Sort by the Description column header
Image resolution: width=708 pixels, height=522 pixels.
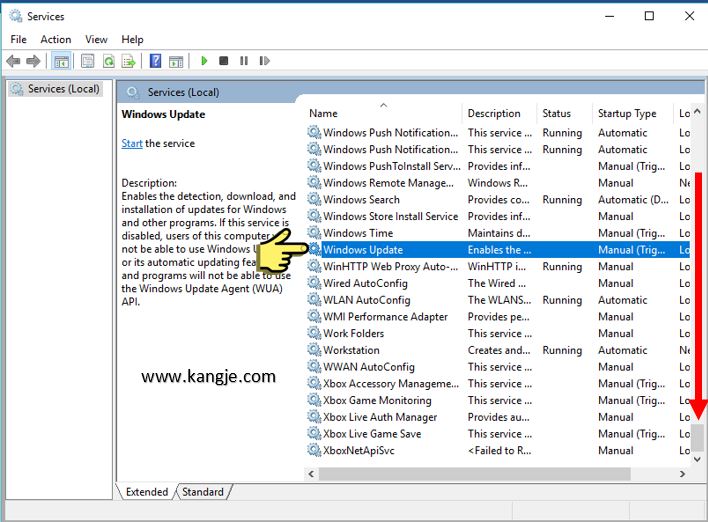(x=499, y=113)
